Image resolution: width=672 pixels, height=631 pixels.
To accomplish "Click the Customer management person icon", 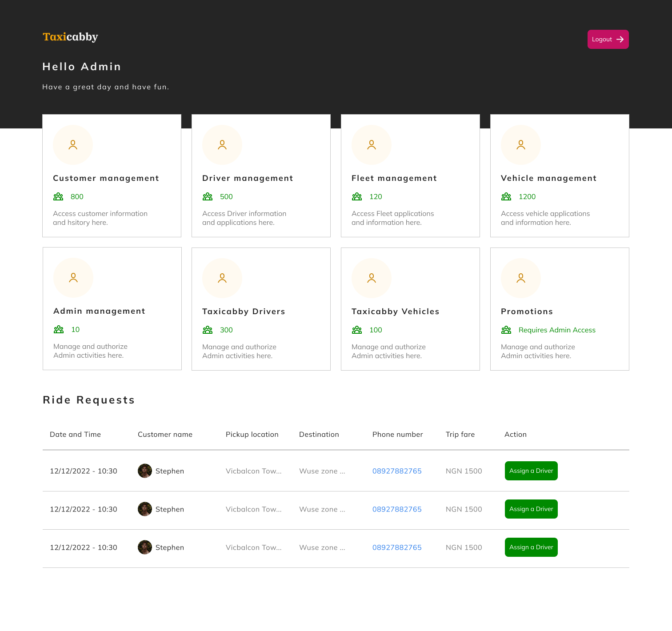I will (x=73, y=144).
